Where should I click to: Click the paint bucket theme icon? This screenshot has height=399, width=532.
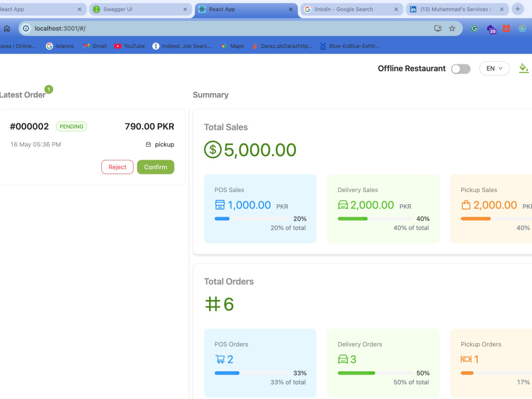tap(523, 68)
